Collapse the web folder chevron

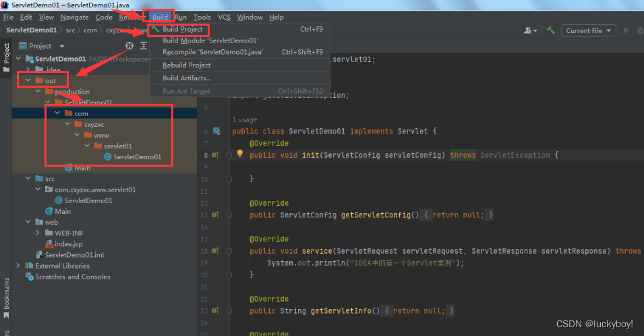[28, 222]
